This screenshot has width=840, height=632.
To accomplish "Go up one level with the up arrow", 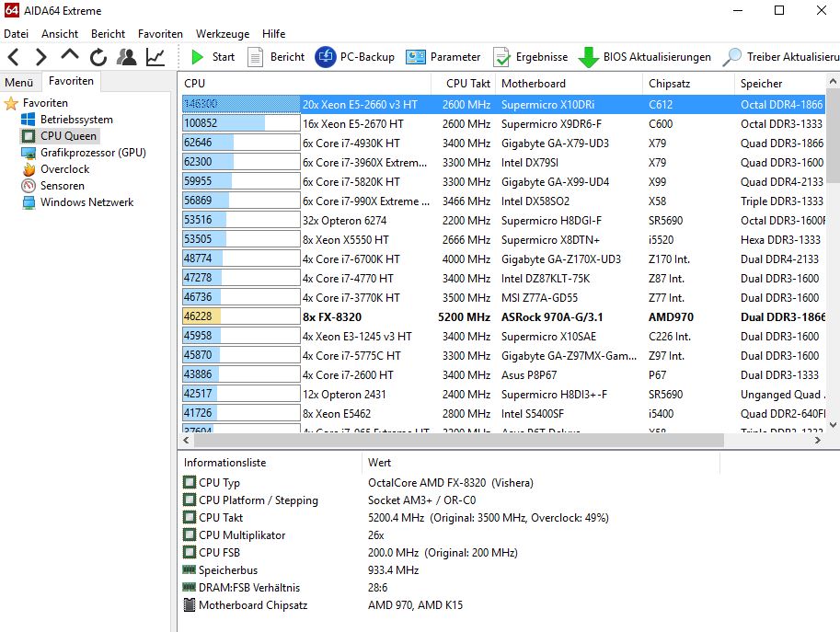I will [70, 55].
